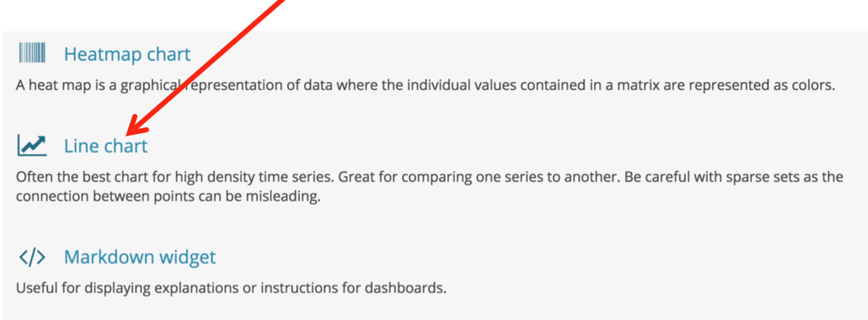Viewport: 868px width, 320px height.
Task: Open the Heatmap chart visualization link
Action: tap(127, 54)
